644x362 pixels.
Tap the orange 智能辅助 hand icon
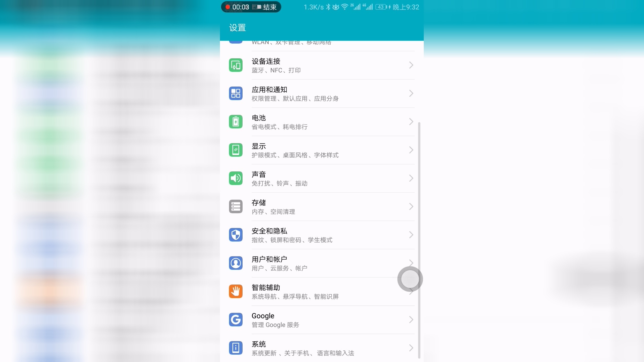(236, 291)
